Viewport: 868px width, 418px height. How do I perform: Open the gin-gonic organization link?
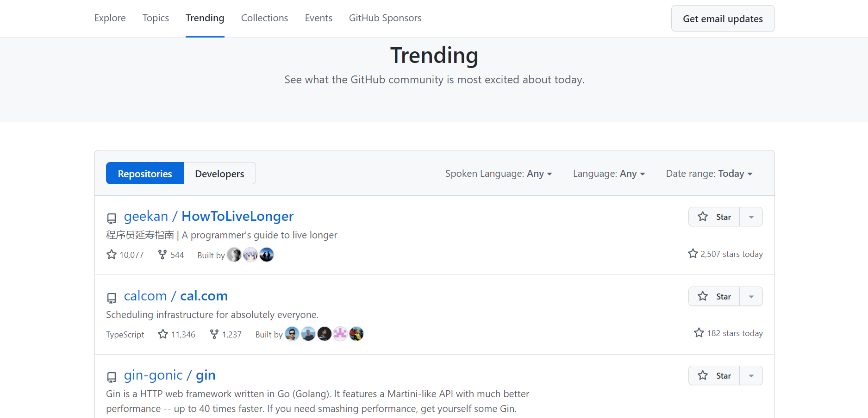click(153, 375)
